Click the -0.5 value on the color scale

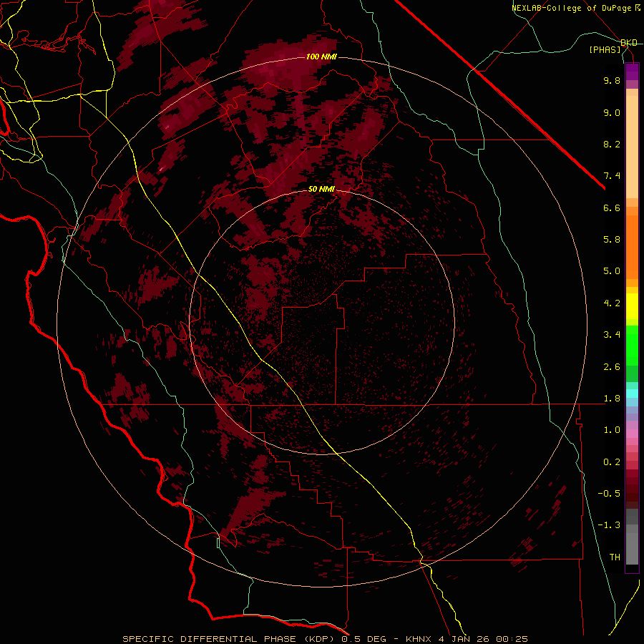click(609, 494)
